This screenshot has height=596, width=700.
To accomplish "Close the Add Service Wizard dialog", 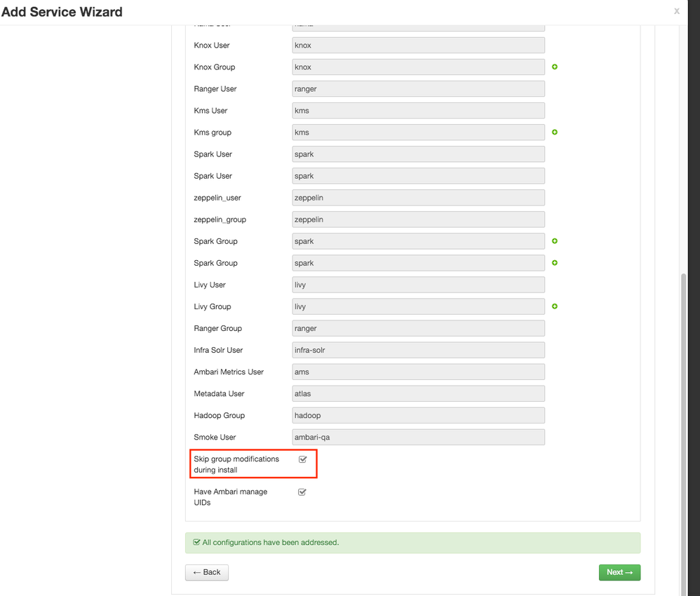I will (x=676, y=11).
